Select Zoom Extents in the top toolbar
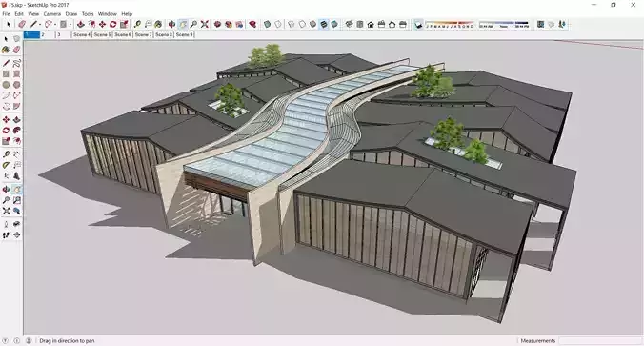 coord(204,24)
